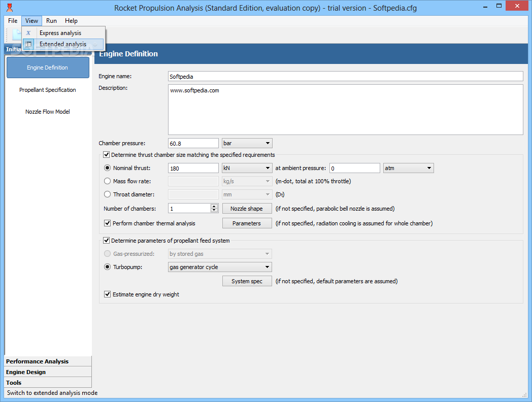
Task: Toggle Perform chamber thermal analysis checkbox
Action: point(108,223)
